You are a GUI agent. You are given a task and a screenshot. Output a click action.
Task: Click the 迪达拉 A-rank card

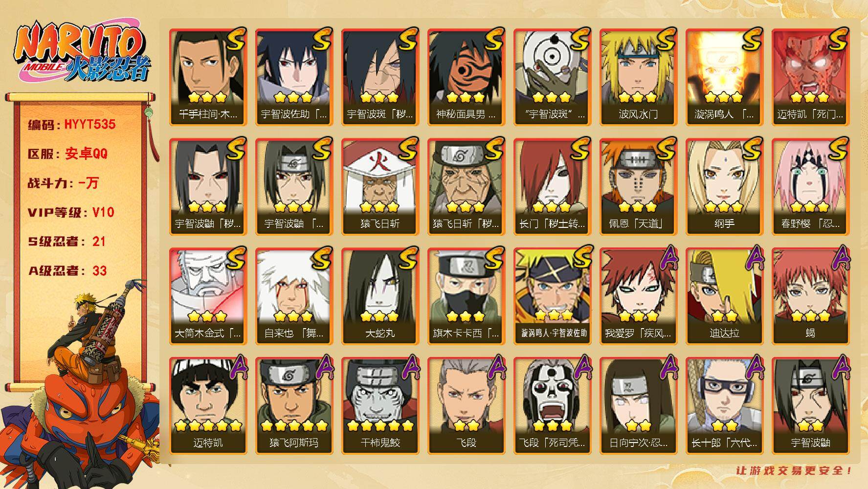pos(724,296)
